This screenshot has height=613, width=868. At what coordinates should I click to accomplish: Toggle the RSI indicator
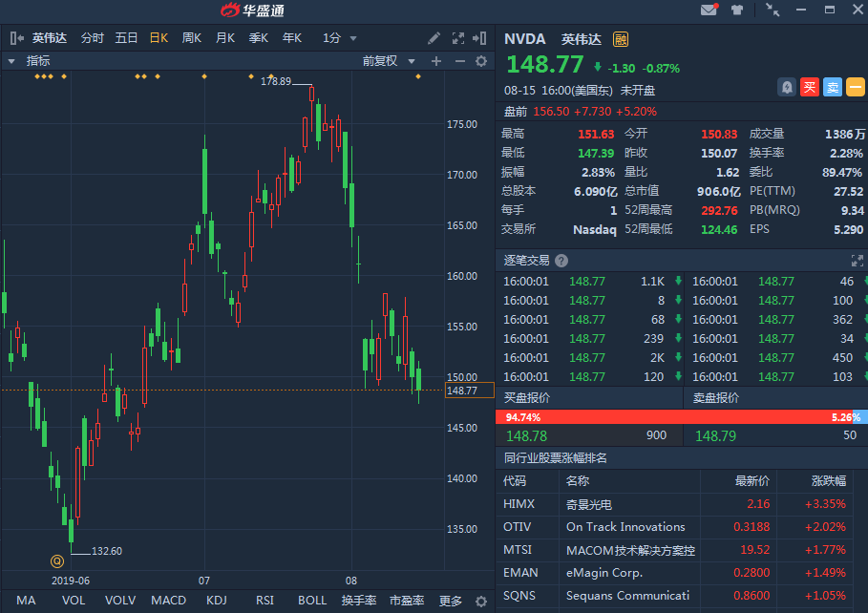coord(265,601)
